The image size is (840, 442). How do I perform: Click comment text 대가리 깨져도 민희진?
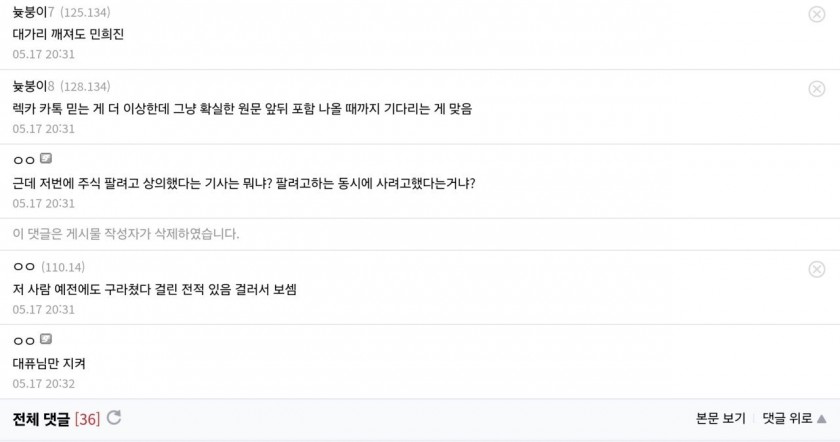(x=68, y=34)
